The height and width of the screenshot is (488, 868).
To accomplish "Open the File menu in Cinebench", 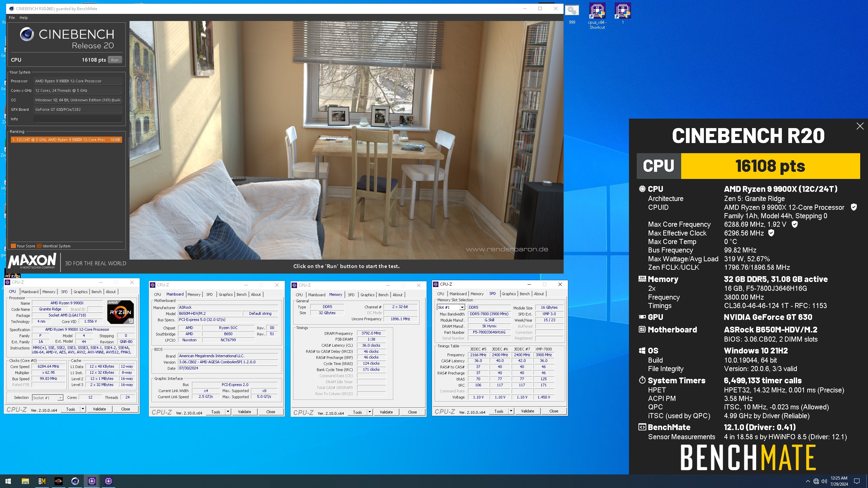I will [x=12, y=18].
